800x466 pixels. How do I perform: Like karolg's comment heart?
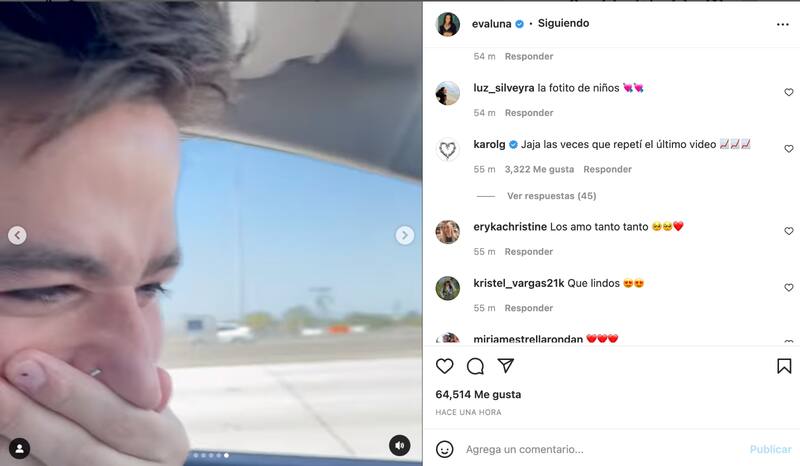click(789, 149)
